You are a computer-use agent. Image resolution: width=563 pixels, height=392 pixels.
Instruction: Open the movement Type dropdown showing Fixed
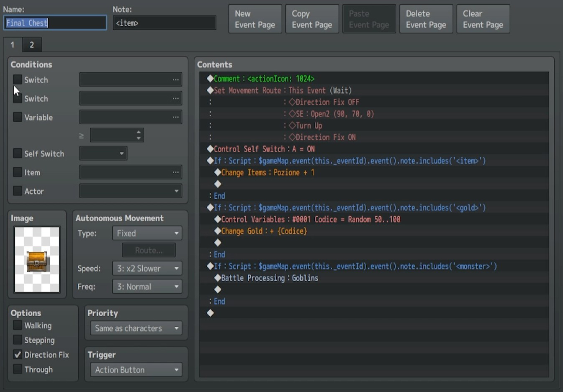(147, 233)
